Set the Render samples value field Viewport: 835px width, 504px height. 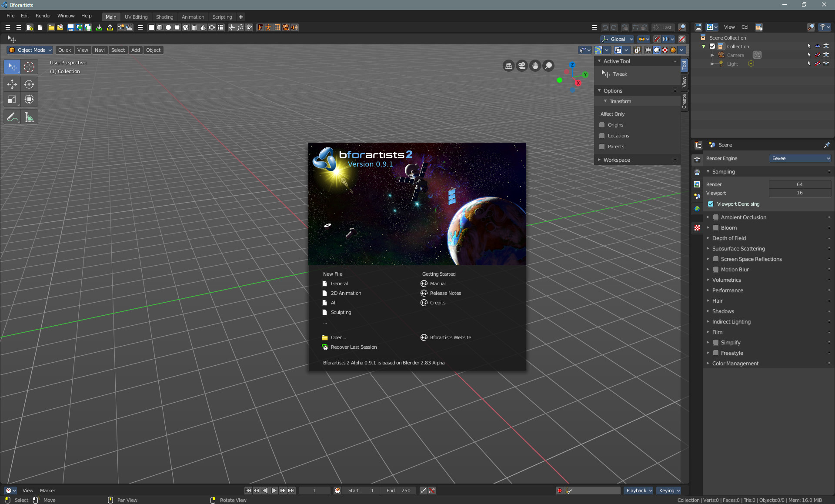(800, 184)
